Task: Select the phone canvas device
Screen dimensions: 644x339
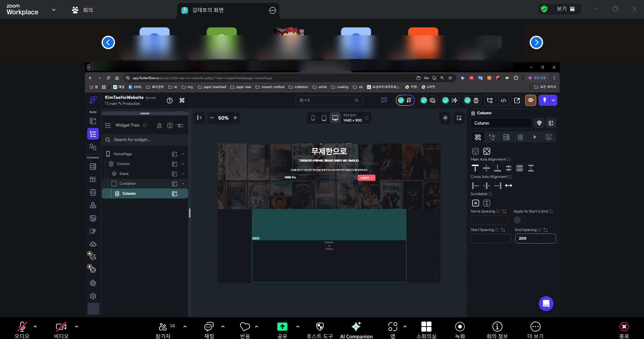Action: tap(313, 118)
